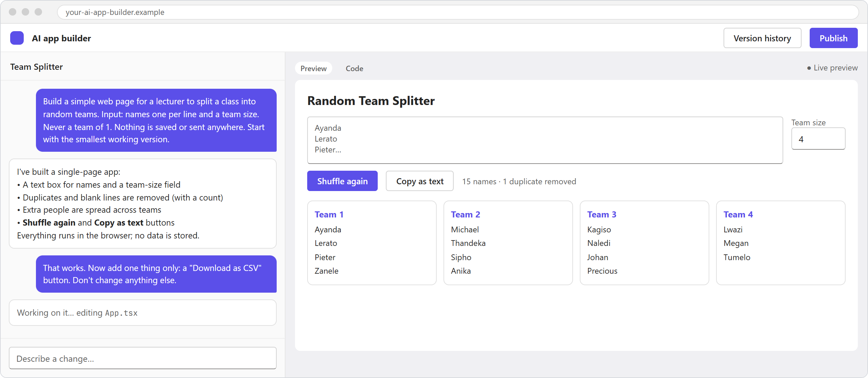868x378 pixels.
Task: Click the 15 names duplicate removed status
Action: point(519,182)
